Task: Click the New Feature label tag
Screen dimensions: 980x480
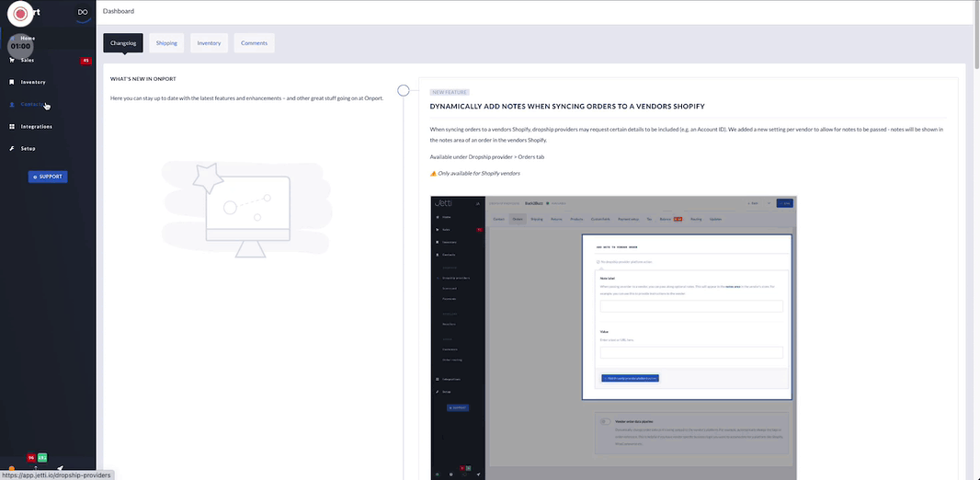Action: [450, 92]
